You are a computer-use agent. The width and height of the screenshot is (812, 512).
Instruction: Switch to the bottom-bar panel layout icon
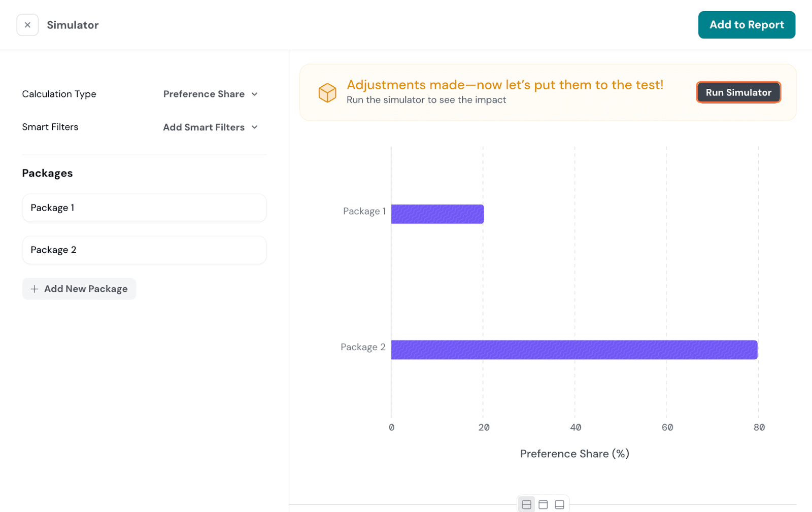[559, 504]
